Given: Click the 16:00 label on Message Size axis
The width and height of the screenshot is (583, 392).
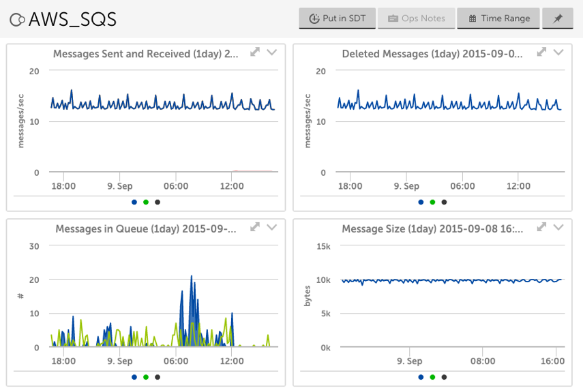Looking at the screenshot, I should [x=552, y=361].
